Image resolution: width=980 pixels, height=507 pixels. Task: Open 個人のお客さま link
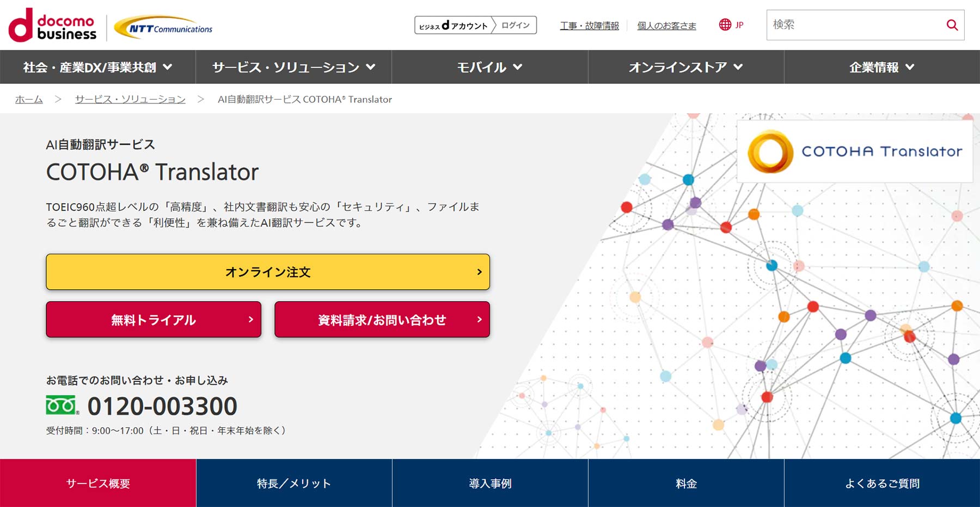click(666, 26)
